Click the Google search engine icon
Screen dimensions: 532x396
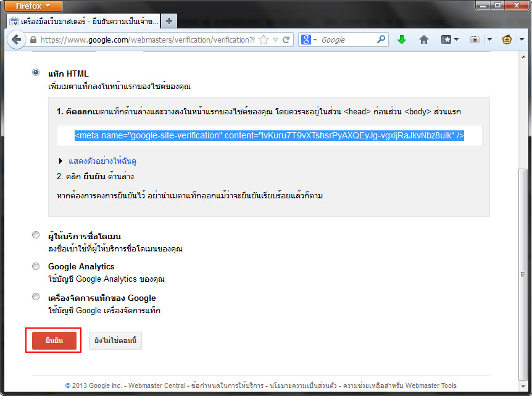(x=305, y=40)
